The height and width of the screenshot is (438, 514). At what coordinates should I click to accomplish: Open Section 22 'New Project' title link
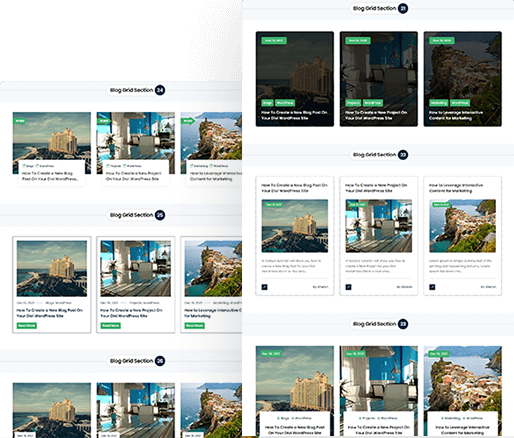pyautogui.click(x=376, y=188)
